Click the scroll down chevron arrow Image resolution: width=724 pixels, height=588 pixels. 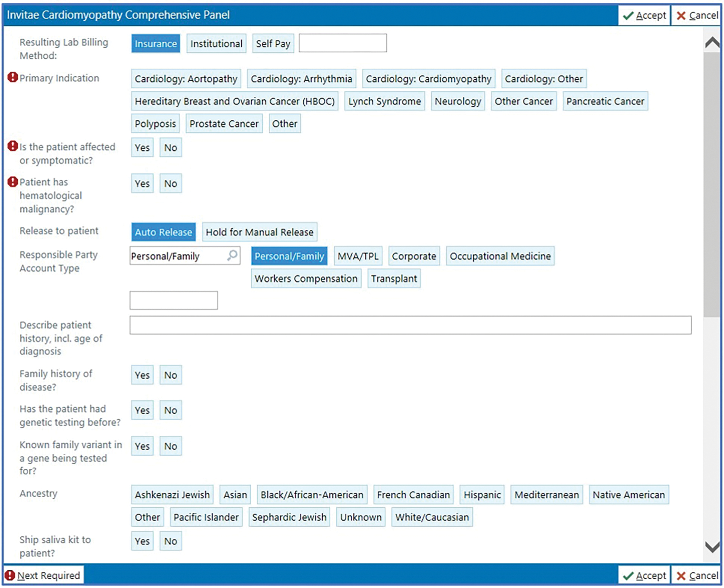[x=712, y=547]
